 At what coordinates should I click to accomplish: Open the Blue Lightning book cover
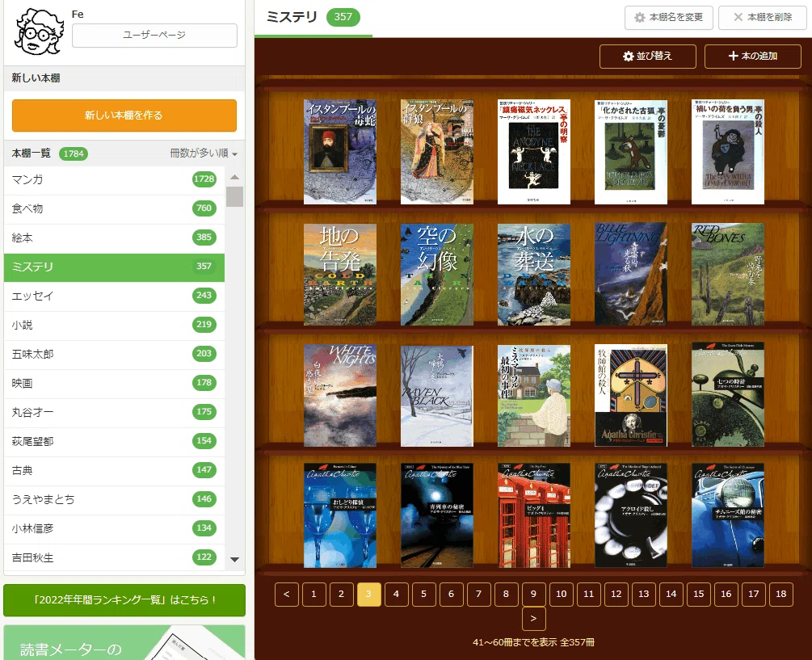(631, 275)
